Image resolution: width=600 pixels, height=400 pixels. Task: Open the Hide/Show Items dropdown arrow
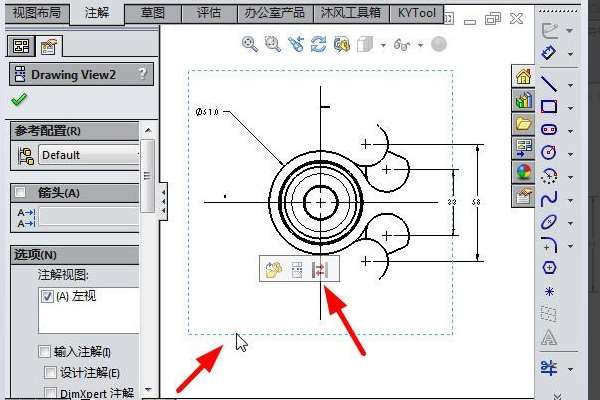420,45
